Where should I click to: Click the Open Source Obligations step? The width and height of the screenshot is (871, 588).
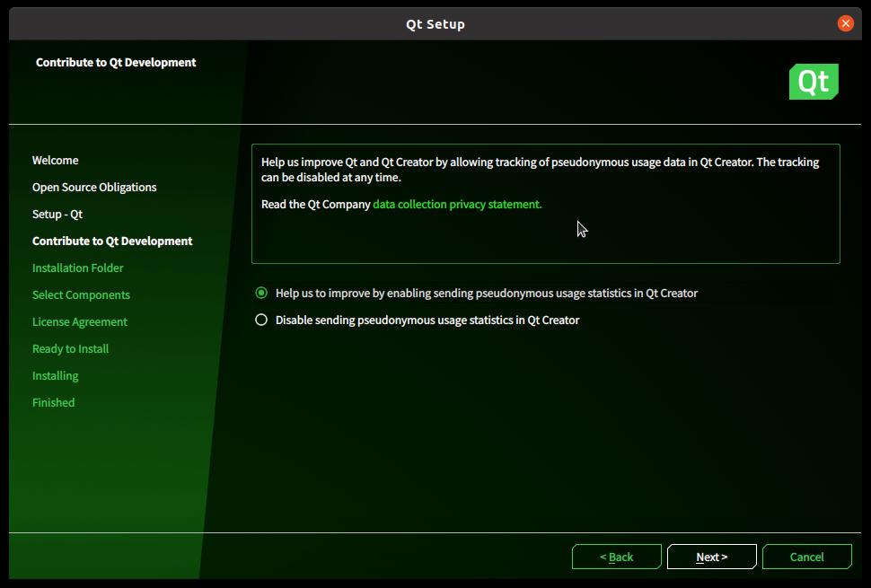pos(94,188)
